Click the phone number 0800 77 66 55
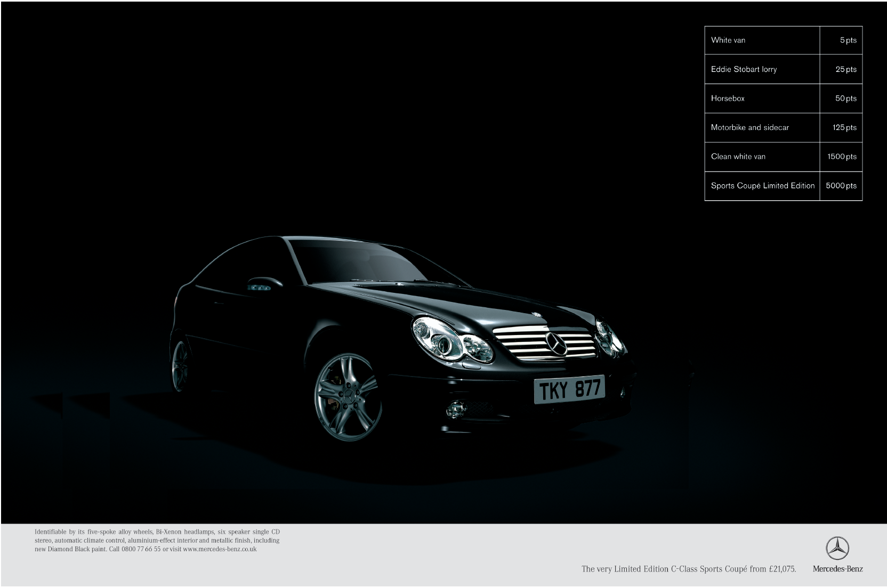Image resolution: width=887 pixels, height=588 pixels. pos(141,549)
